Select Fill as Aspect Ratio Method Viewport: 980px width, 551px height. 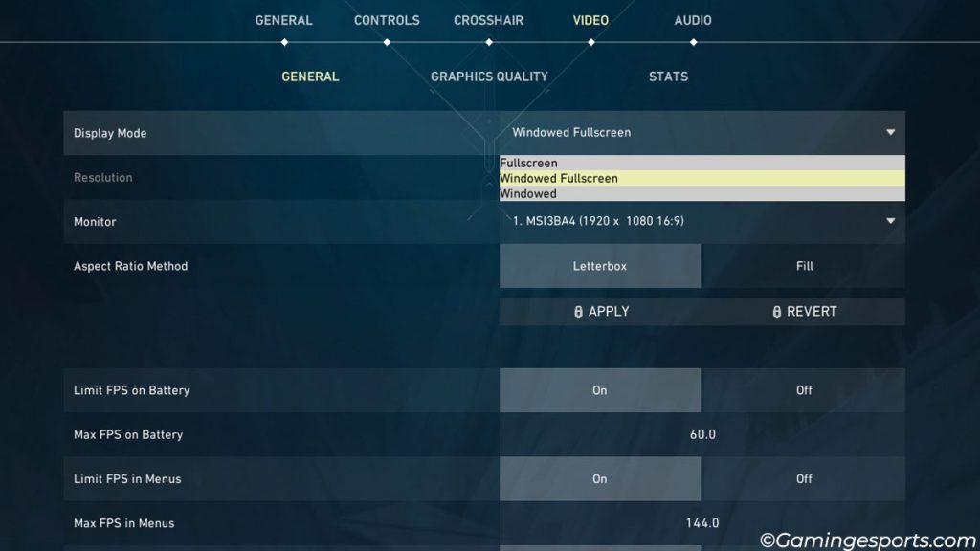[803, 265]
